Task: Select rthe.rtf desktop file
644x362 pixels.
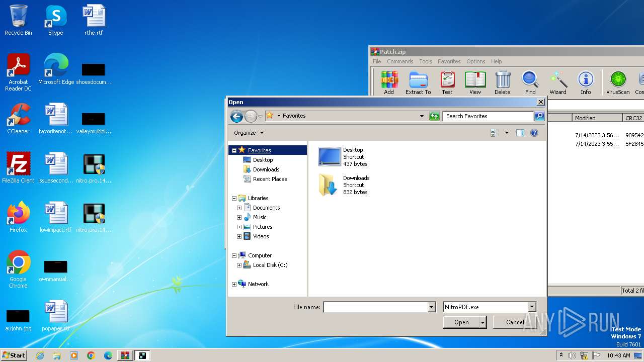Action: [x=94, y=20]
